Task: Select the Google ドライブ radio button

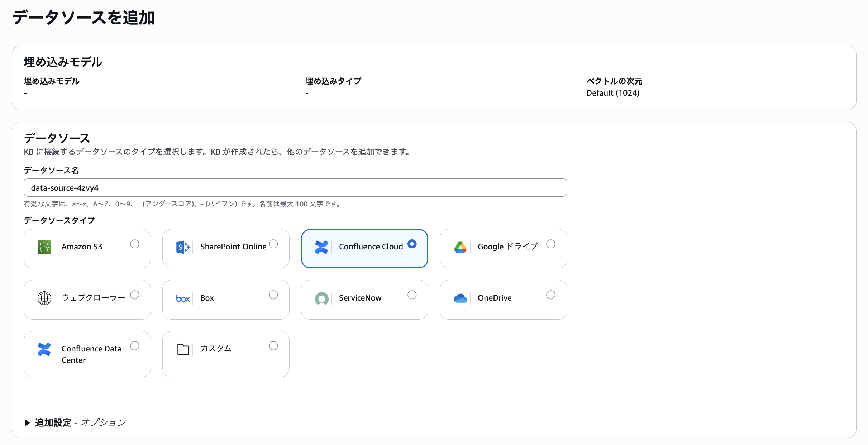Action: (x=550, y=244)
